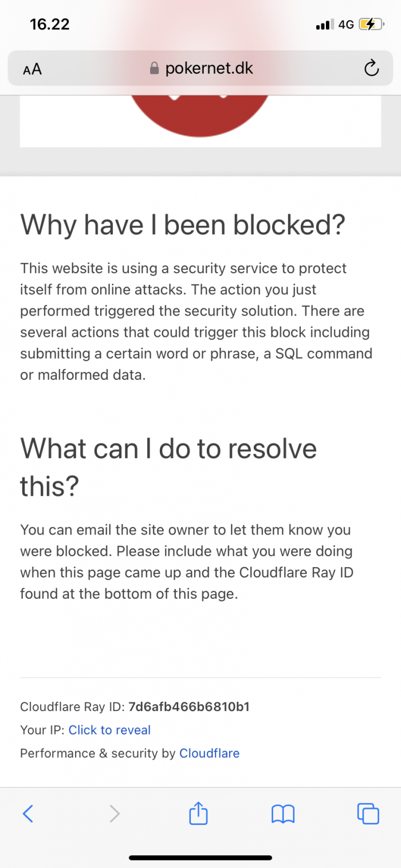The height and width of the screenshot is (868, 401).
Task: Open the share sheet icon
Action: (x=198, y=812)
